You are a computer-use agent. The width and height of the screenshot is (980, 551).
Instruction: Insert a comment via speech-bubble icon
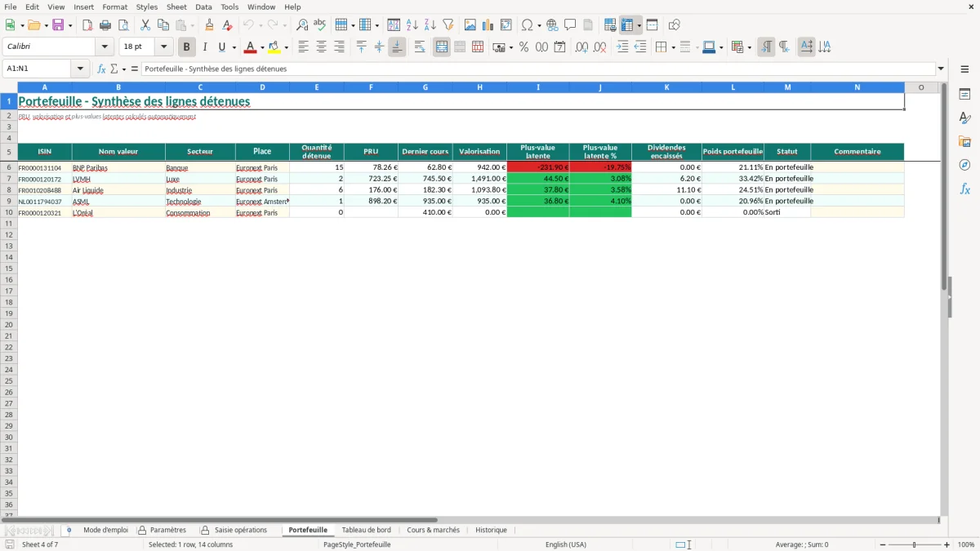point(570,25)
